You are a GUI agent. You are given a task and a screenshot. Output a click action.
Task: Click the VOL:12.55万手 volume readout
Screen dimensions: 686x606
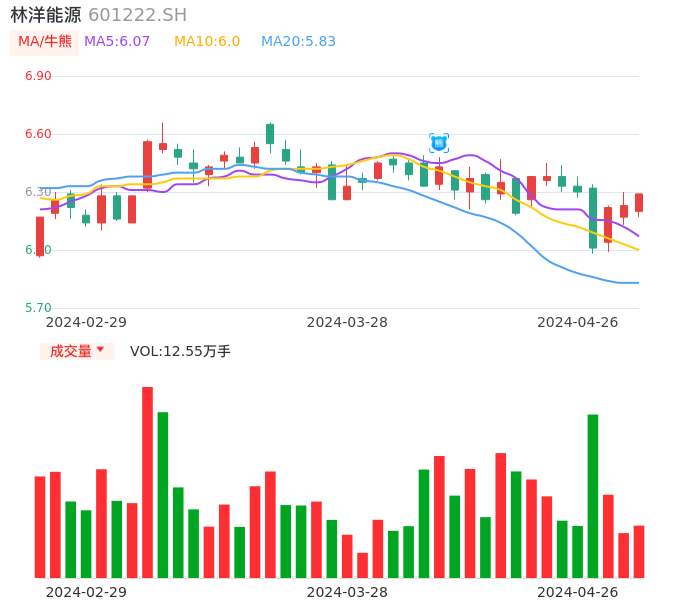[x=180, y=351]
